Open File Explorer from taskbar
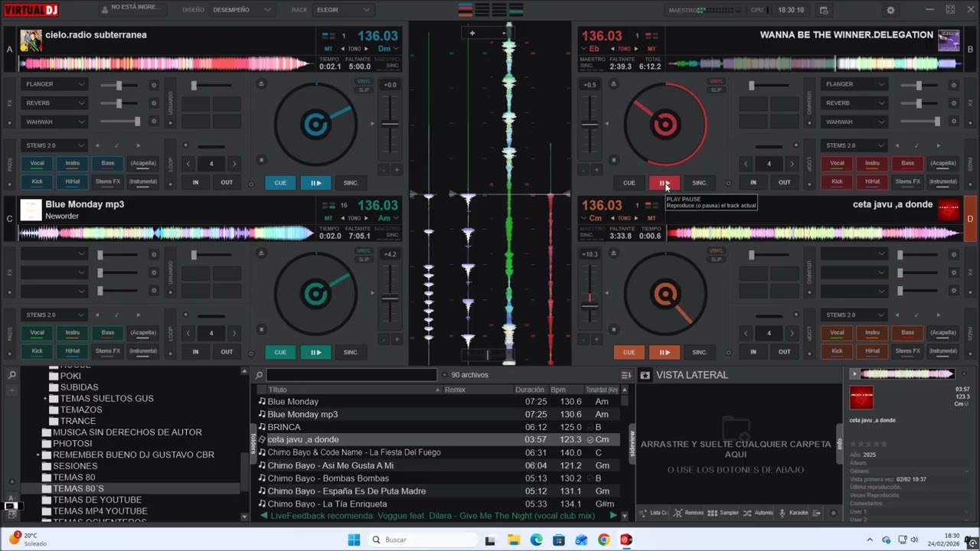 [514, 540]
